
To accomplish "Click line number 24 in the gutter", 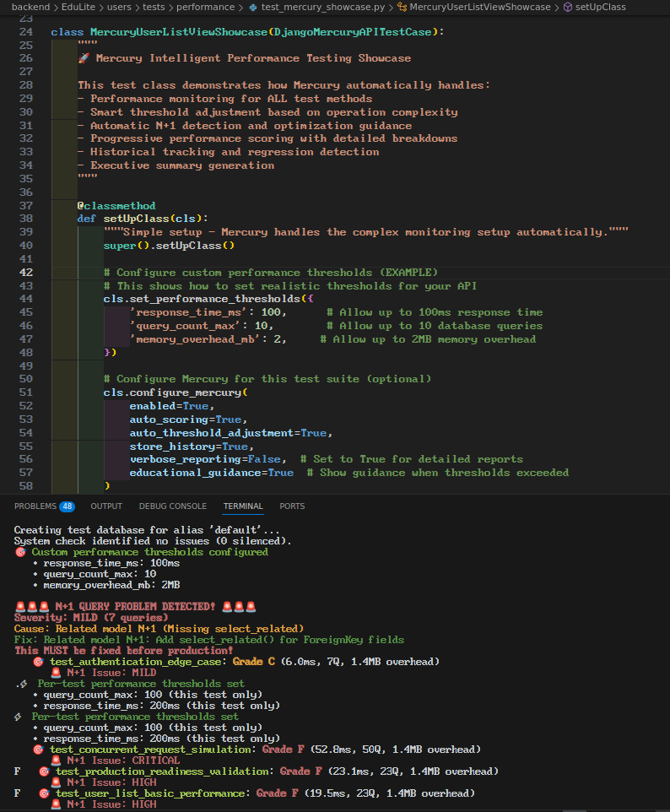I will click(x=26, y=32).
